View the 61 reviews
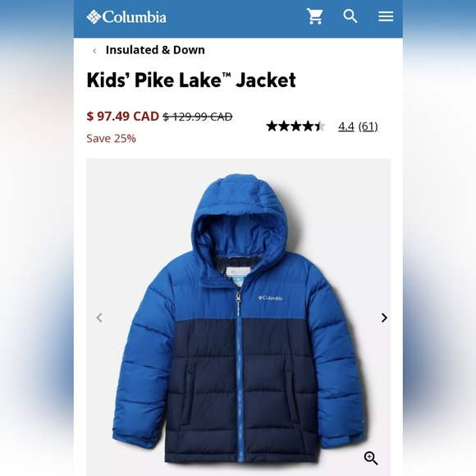The width and height of the screenshot is (476, 476). click(x=368, y=126)
